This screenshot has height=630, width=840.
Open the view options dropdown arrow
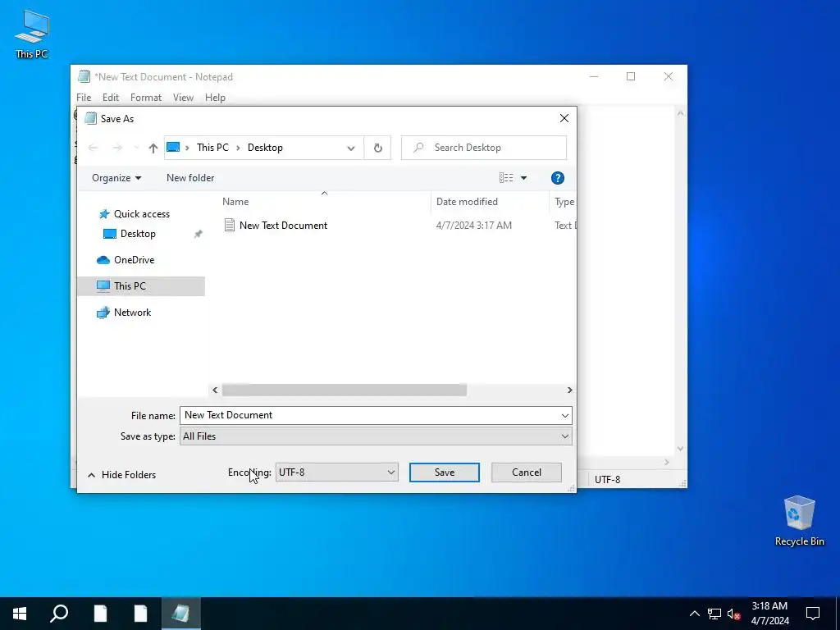click(x=524, y=178)
